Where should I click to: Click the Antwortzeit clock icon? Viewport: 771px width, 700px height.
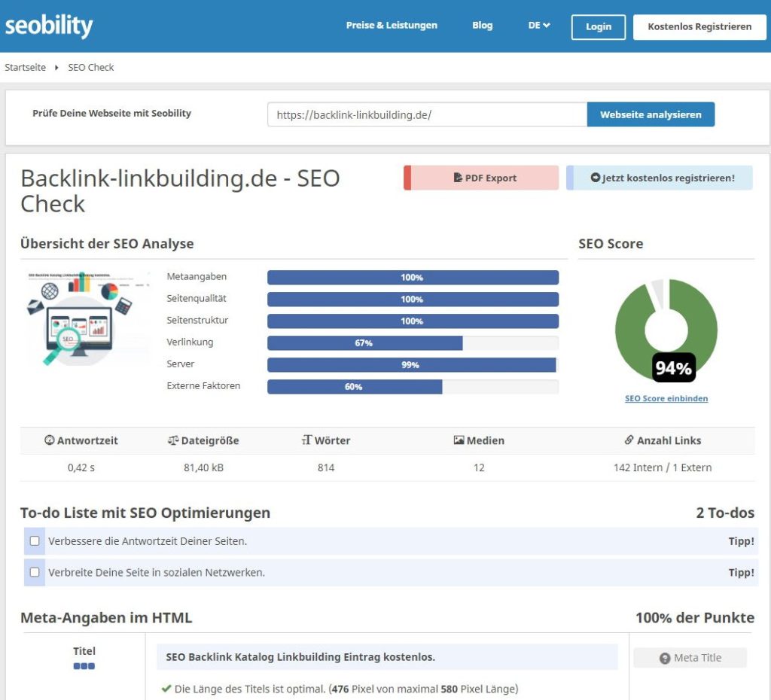[x=49, y=440]
